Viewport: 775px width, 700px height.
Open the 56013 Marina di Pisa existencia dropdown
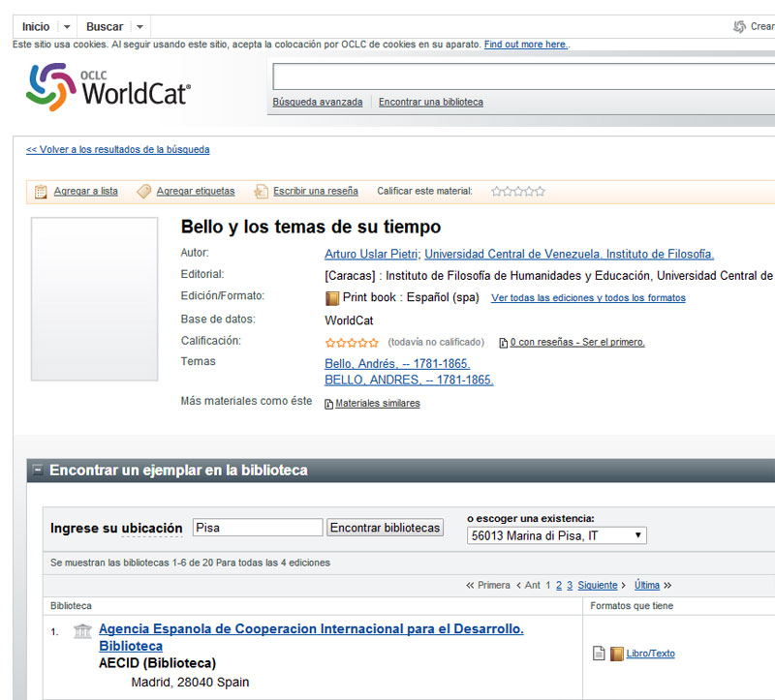pos(556,535)
